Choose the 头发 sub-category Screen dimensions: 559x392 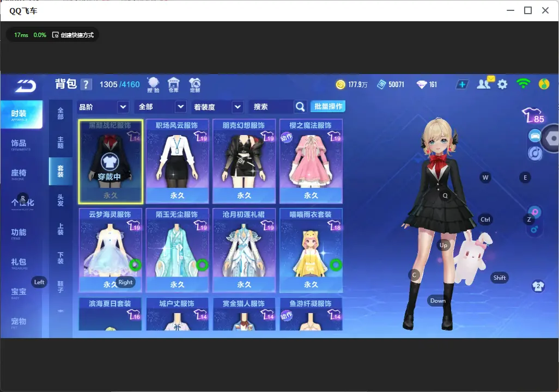coord(60,200)
